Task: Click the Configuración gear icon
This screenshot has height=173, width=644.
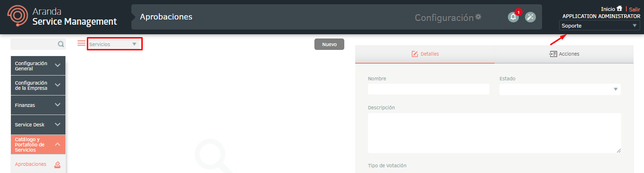Action: [478, 17]
